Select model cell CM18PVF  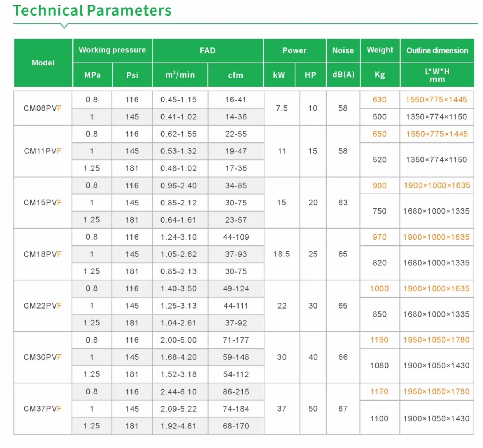pos(43,254)
